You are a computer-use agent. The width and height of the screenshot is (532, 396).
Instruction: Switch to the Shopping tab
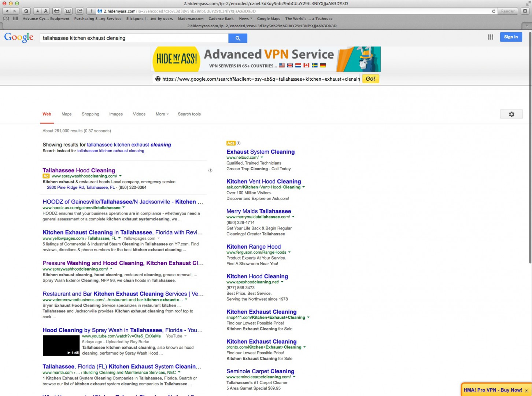90,114
